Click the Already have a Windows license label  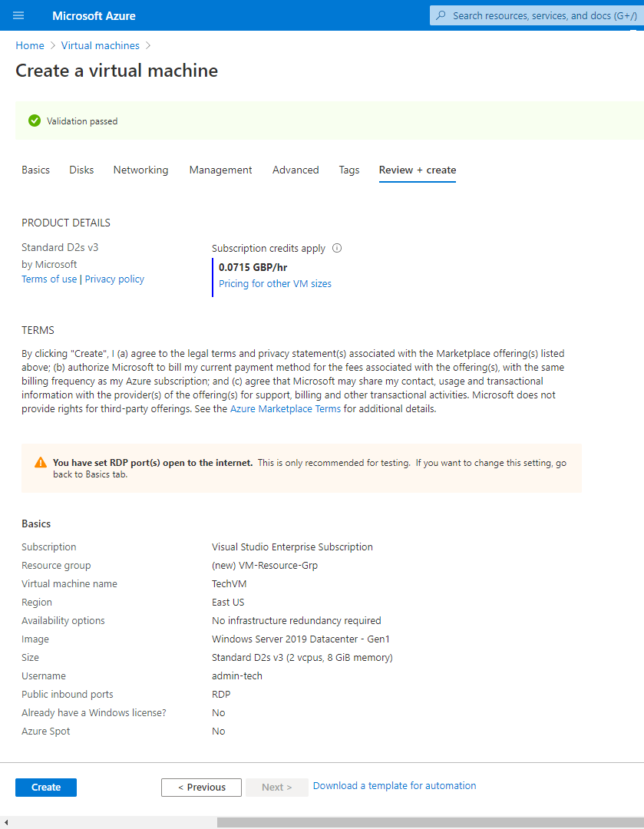(94, 712)
